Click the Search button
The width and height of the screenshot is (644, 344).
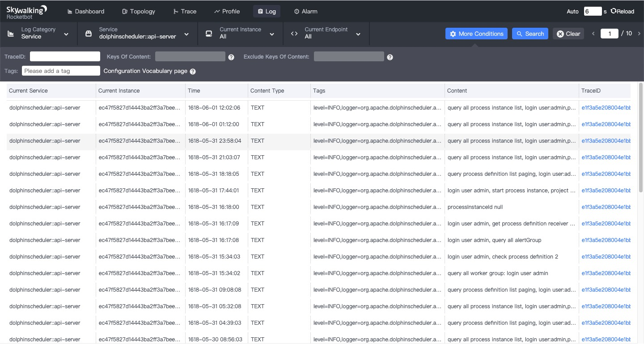[x=530, y=34]
